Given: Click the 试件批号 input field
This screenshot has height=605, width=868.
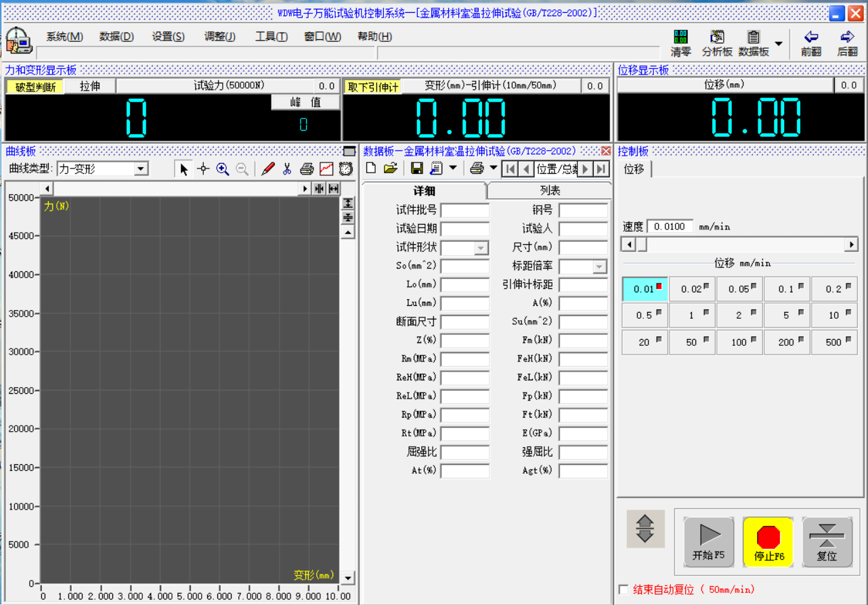Looking at the screenshot, I should (464, 210).
